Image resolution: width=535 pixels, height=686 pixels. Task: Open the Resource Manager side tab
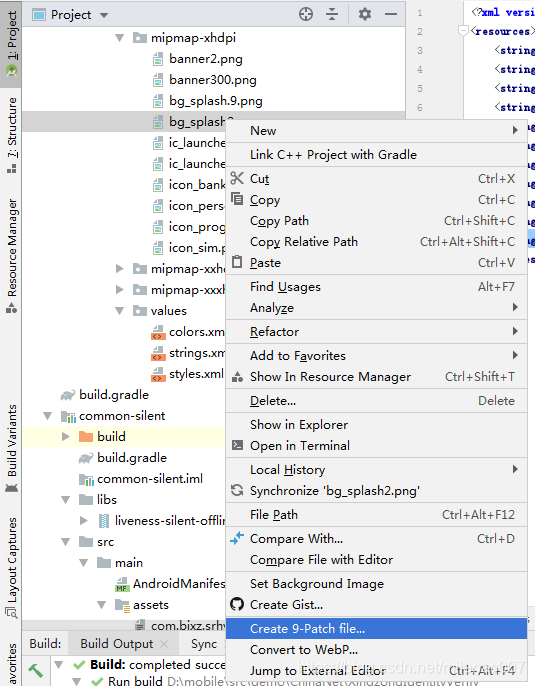tap(12, 256)
